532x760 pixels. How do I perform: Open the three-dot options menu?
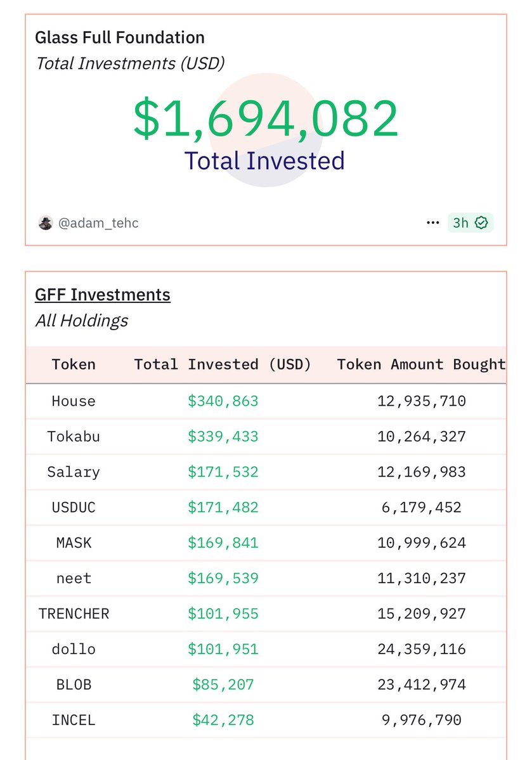click(x=432, y=223)
